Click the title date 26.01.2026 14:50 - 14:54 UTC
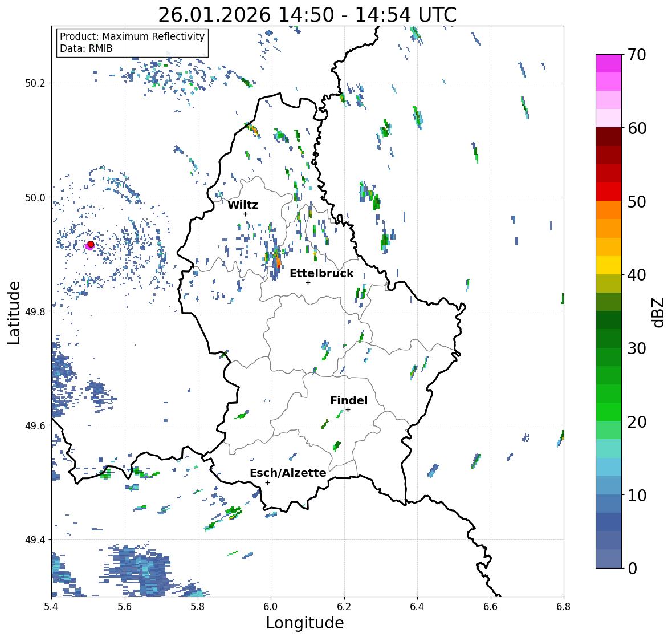 pos(307,15)
